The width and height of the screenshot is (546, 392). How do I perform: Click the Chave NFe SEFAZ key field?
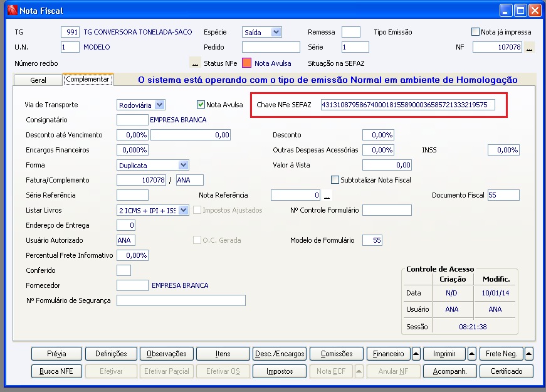tap(407, 105)
